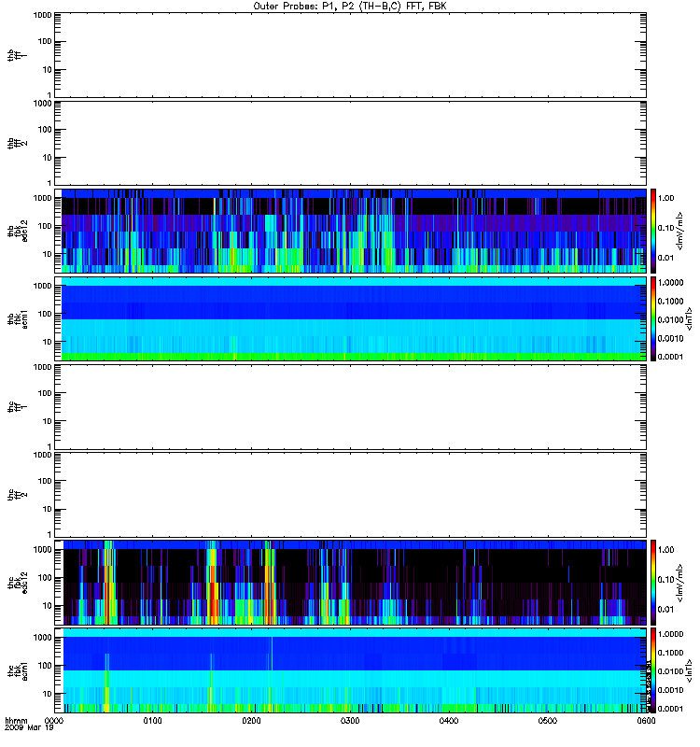This screenshot has width=700, height=747.
Task: Click the '2009 Mar 19' date label
Action: point(29,728)
